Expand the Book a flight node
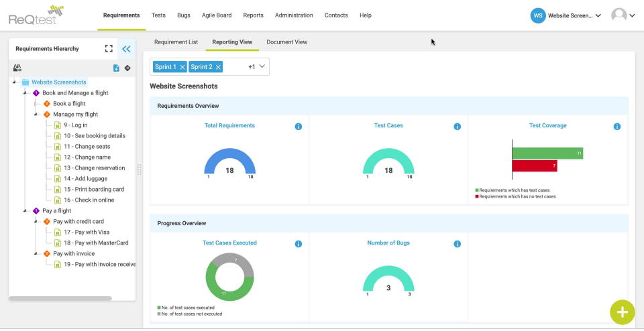 click(36, 104)
